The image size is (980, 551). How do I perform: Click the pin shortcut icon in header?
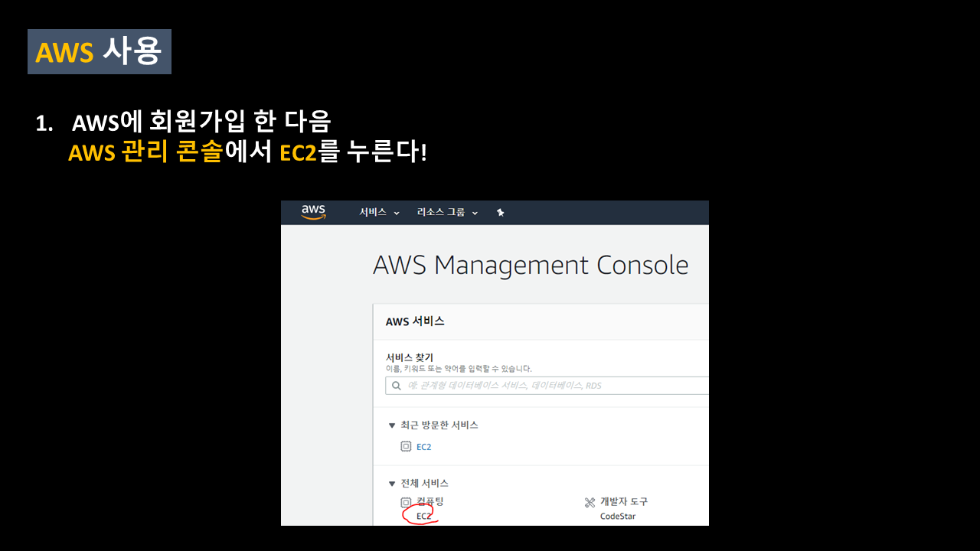coord(500,212)
